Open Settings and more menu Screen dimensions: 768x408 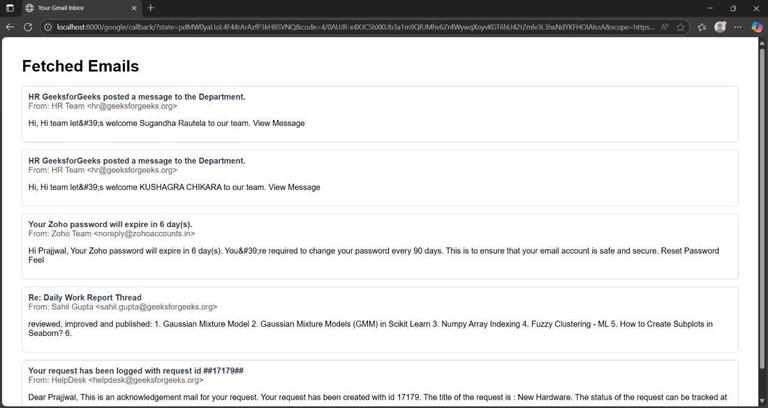click(739, 27)
